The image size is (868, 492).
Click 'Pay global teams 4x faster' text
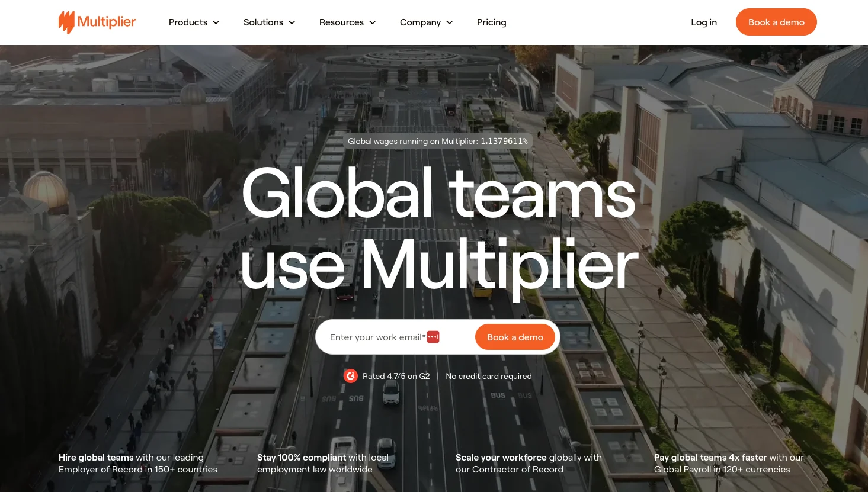pyautogui.click(x=729, y=464)
